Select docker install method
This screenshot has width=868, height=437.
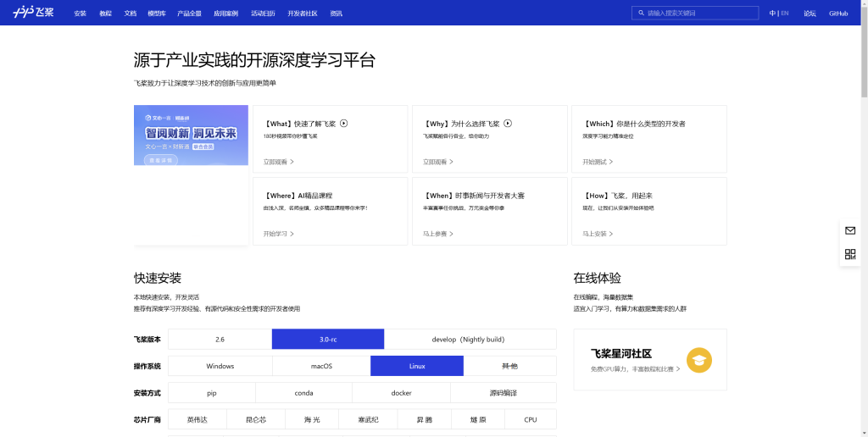(401, 393)
